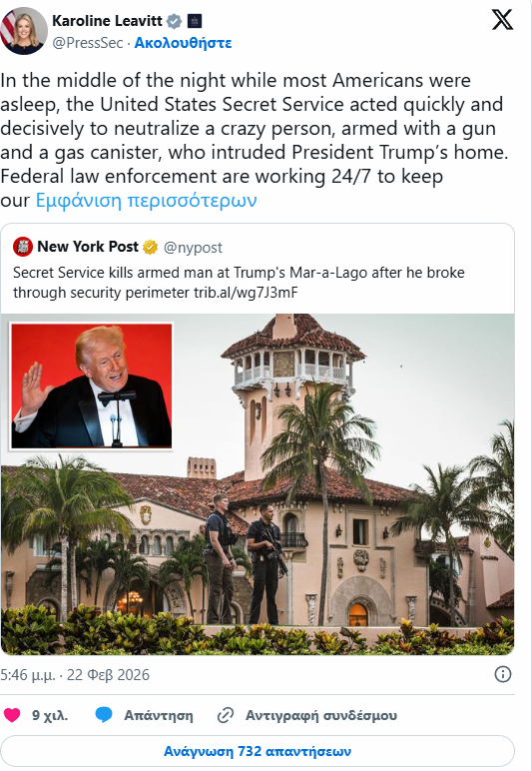The image size is (532, 771).
Task: Follow the account via Ακολουθήστε link
Action: click(x=183, y=43)
